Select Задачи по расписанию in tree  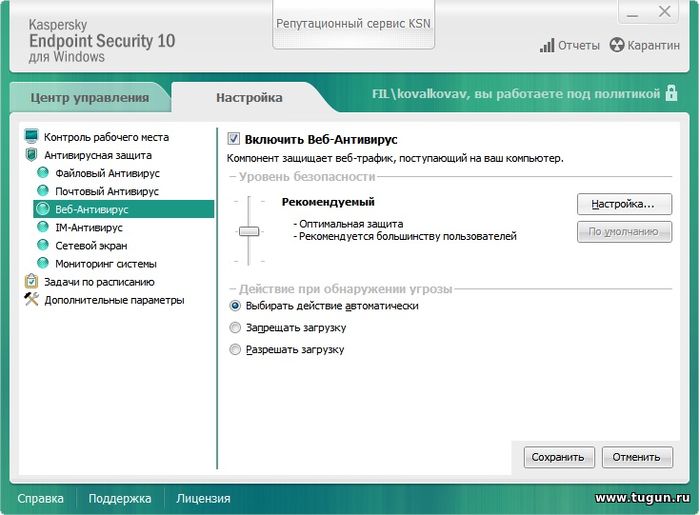pyautogui.click(x=99, y=282)
